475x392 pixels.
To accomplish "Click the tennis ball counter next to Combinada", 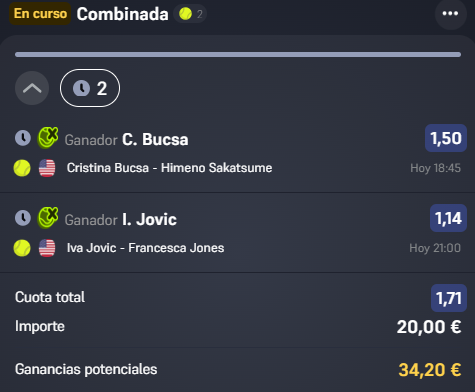I will tap(190, 14).
